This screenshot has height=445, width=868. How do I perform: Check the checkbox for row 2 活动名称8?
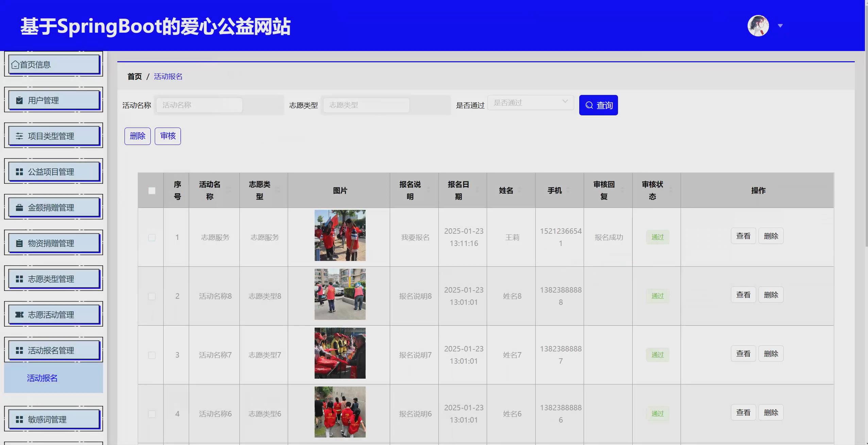pyautogui.click(x=152, y=296)
